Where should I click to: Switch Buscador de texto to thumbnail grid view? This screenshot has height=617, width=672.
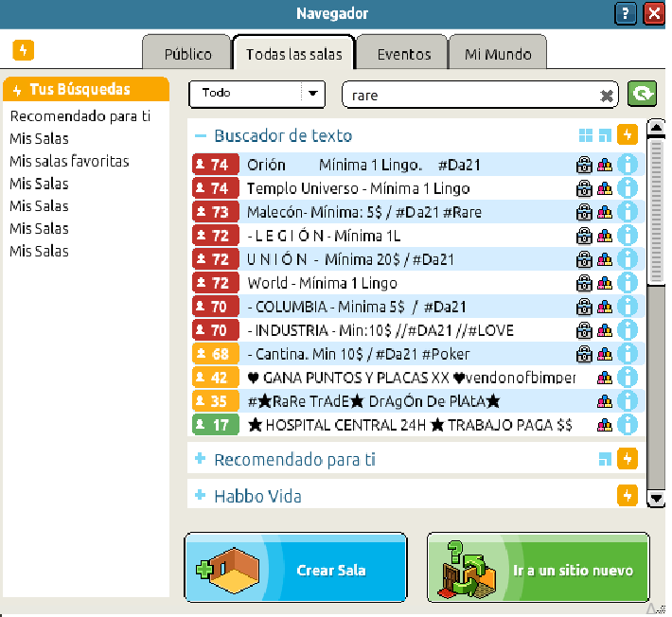586,135
